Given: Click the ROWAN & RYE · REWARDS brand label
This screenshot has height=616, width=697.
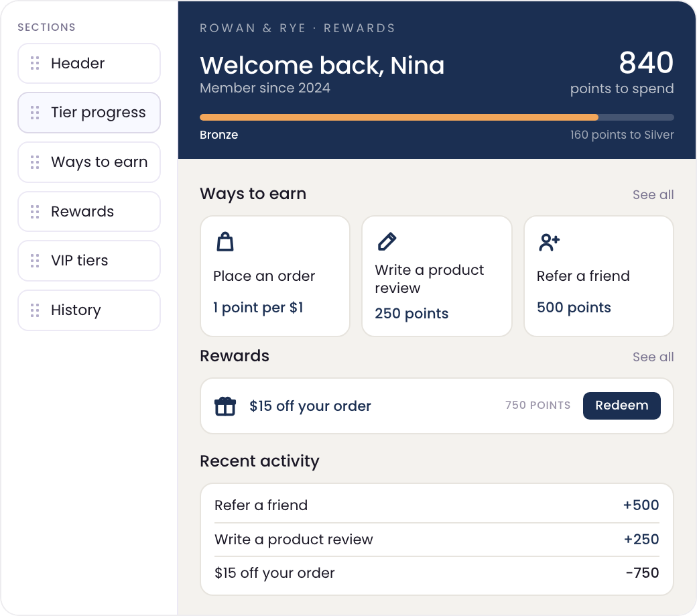Looking at the screenshot, I should [x=298, y=28].
